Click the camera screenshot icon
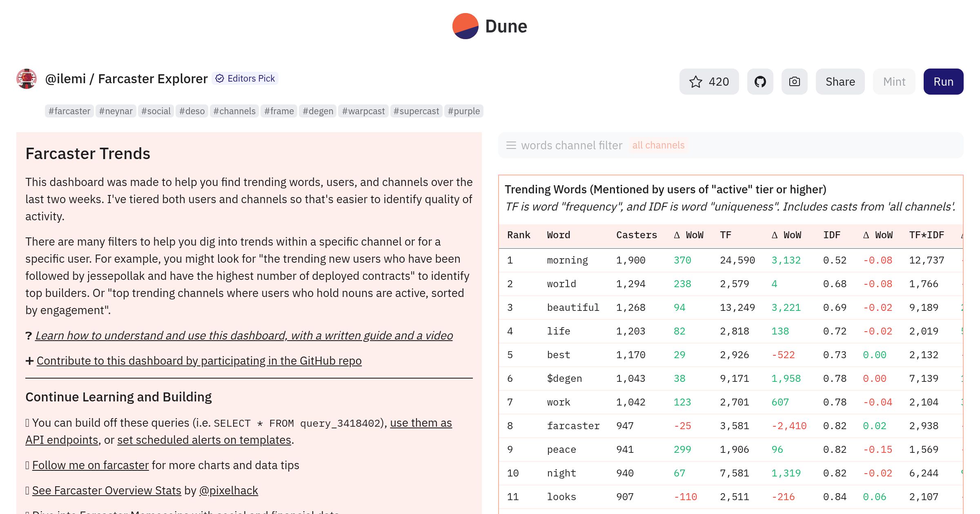The height and width of the screenshot is (514, 980). point(794,82)
